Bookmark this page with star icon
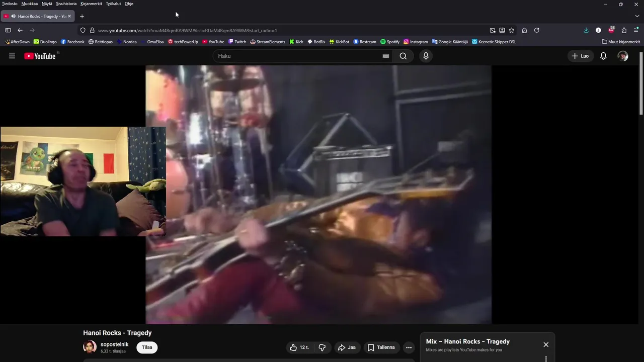The width and height of the screenshot is (644, 362). 512,30
